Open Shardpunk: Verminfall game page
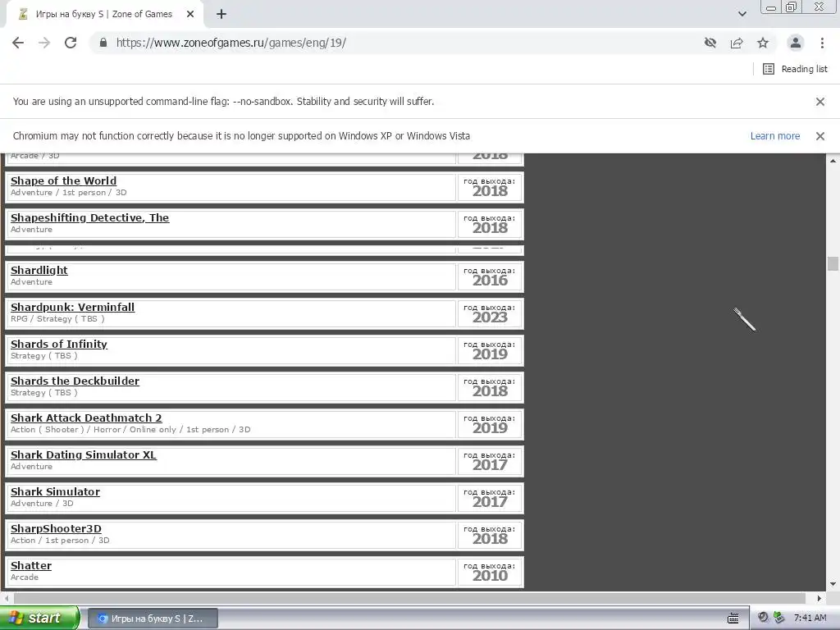Viewport: 840px width, 630px height. pyautogui.click(x=72, y=308)
